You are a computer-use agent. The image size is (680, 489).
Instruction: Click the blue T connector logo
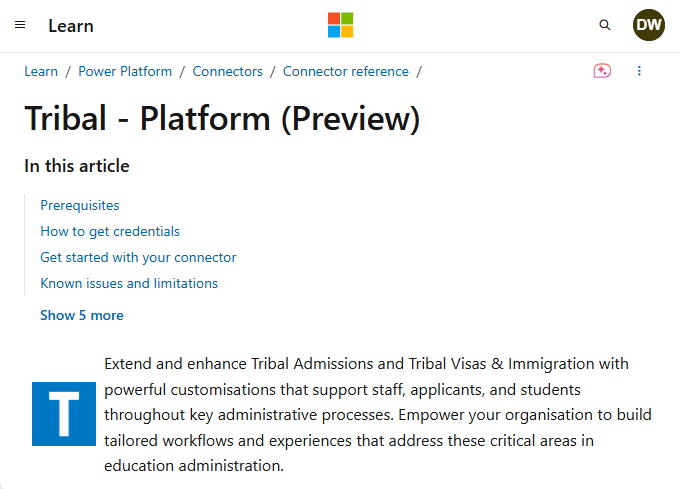tap(64, 414)
